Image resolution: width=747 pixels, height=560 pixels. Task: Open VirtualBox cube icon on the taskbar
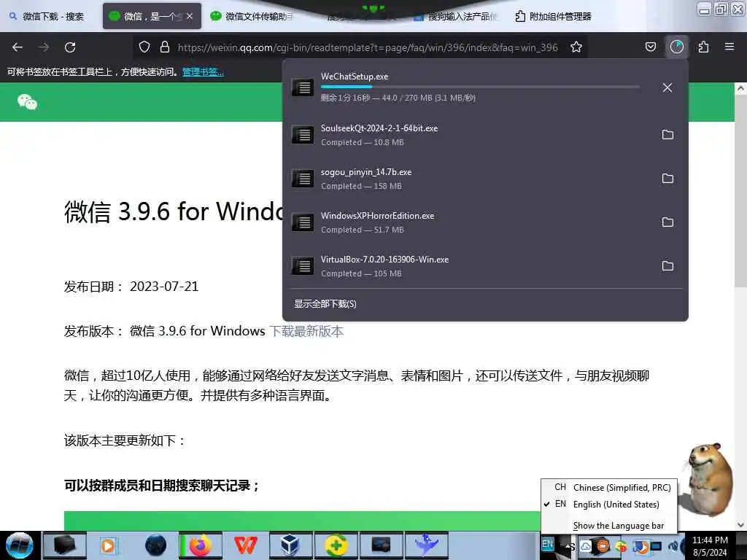(290, 545)
